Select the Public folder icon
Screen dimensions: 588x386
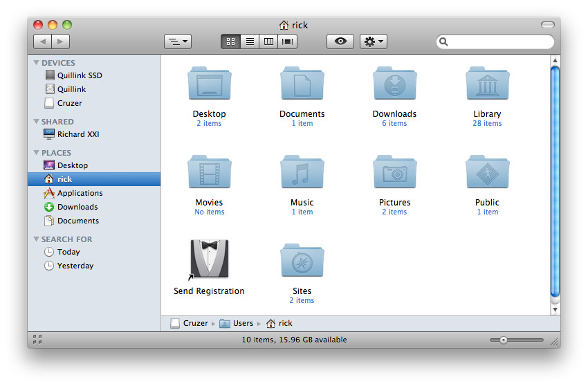click(x=487, y=172)
